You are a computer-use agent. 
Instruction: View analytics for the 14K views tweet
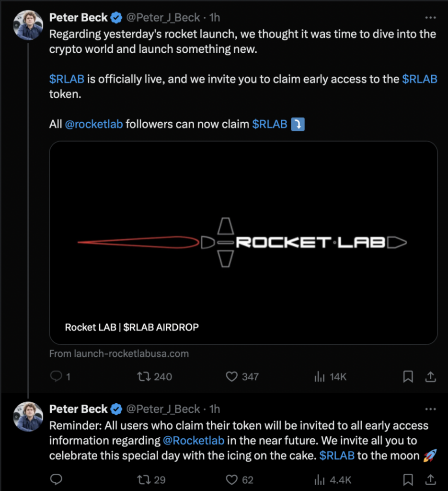[x=320, y=377]
